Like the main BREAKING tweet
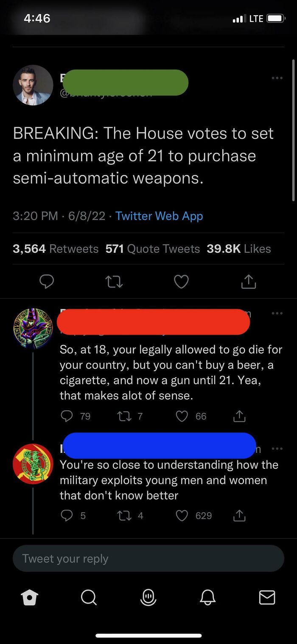Image resolution: width=297 pixels, height=644 pixels. coord(181,281)
